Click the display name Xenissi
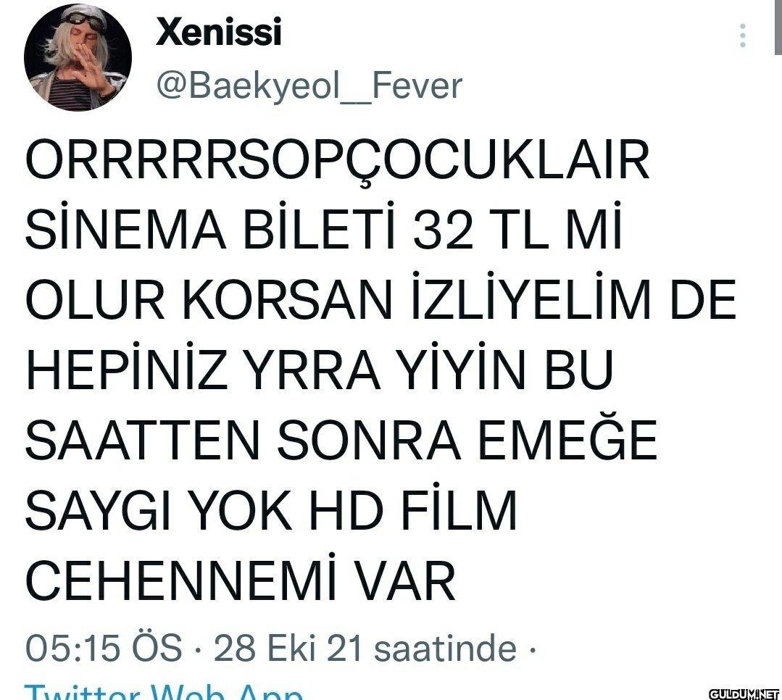 tap(219, 32)
